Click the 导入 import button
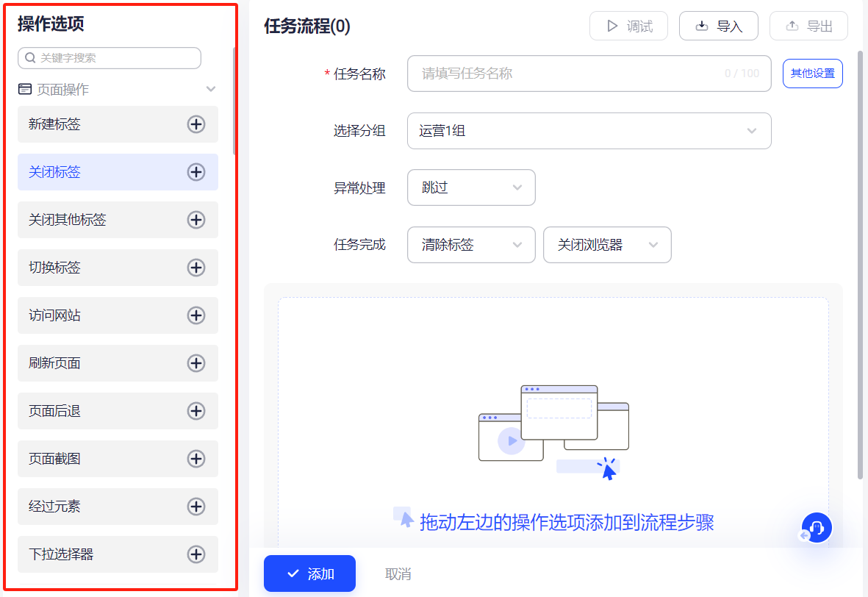The width and height of the screenshot is (868, 597). point(718,26)
